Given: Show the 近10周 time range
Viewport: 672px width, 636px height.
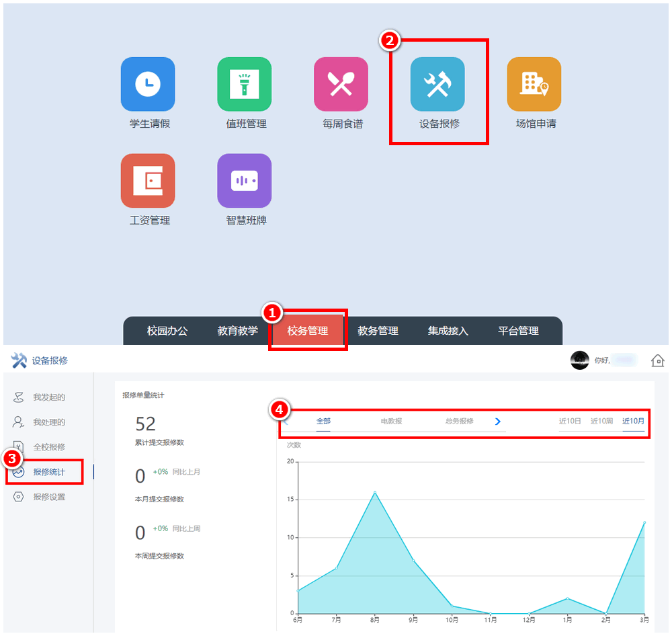Looking at the screenshot, I should pos(601,422).
